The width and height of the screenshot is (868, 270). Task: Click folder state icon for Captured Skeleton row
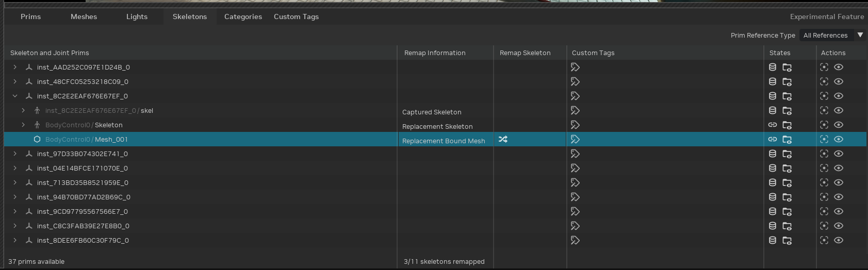pyautogui.click(x=787, y=110)
